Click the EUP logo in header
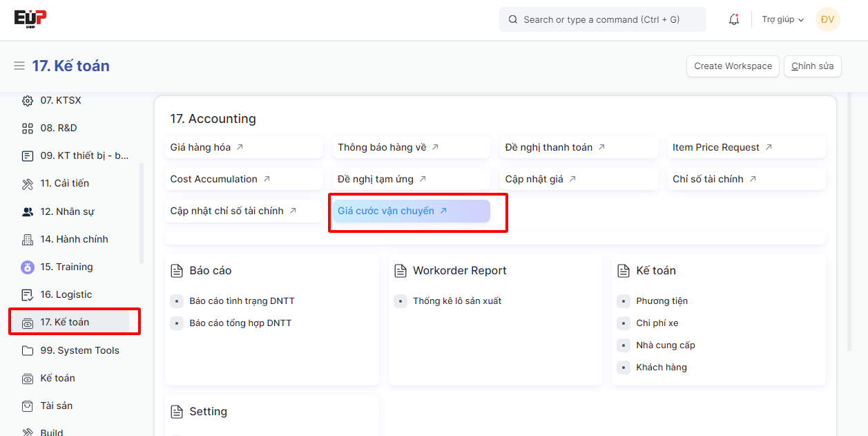Viewport: 868px width, 436px height. pos(30,19)
